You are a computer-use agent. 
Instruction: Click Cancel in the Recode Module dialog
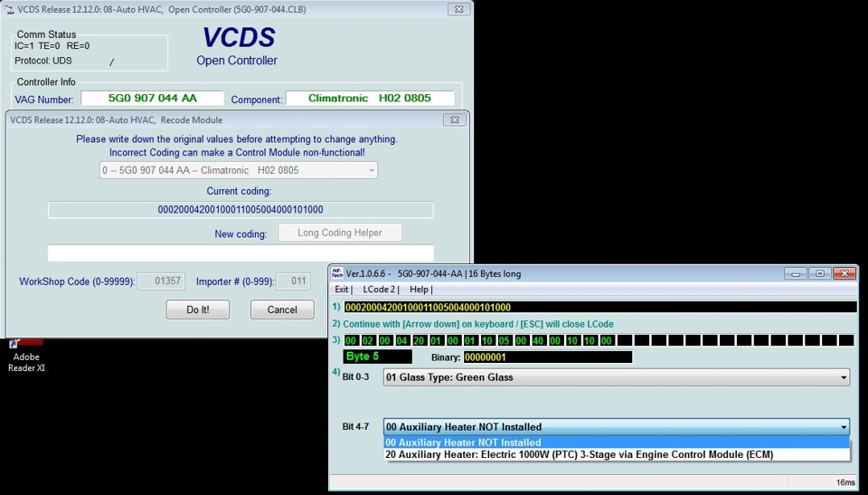[282, 309]
